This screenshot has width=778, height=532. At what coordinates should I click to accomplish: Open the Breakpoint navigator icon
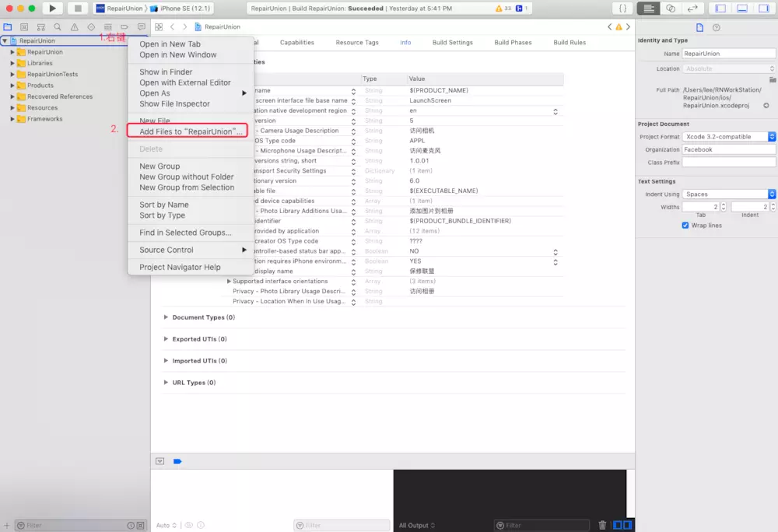coord(124,26)
